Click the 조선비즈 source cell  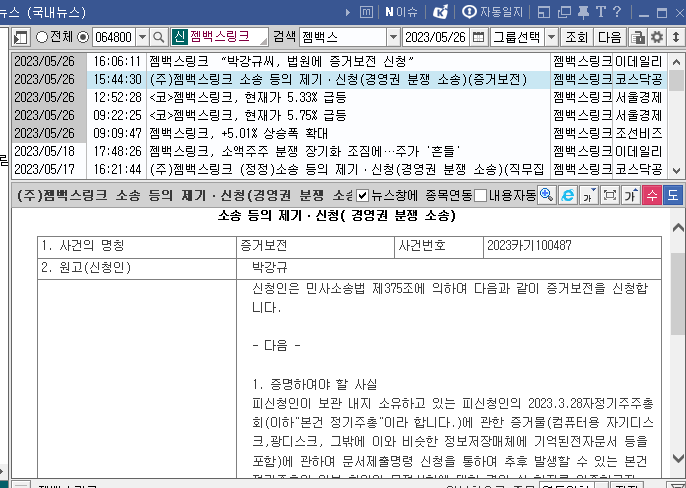pyautogui.click(x=638, y=133)
